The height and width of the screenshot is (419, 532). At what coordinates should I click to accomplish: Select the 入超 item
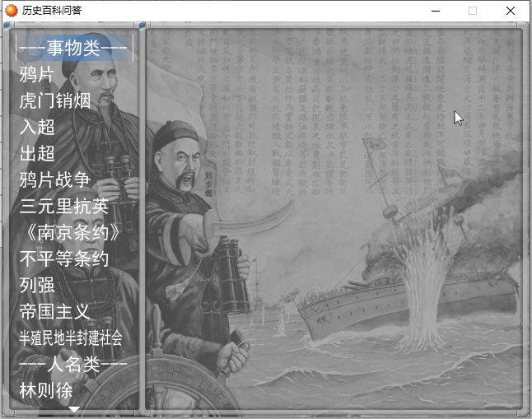coord(36,128)
